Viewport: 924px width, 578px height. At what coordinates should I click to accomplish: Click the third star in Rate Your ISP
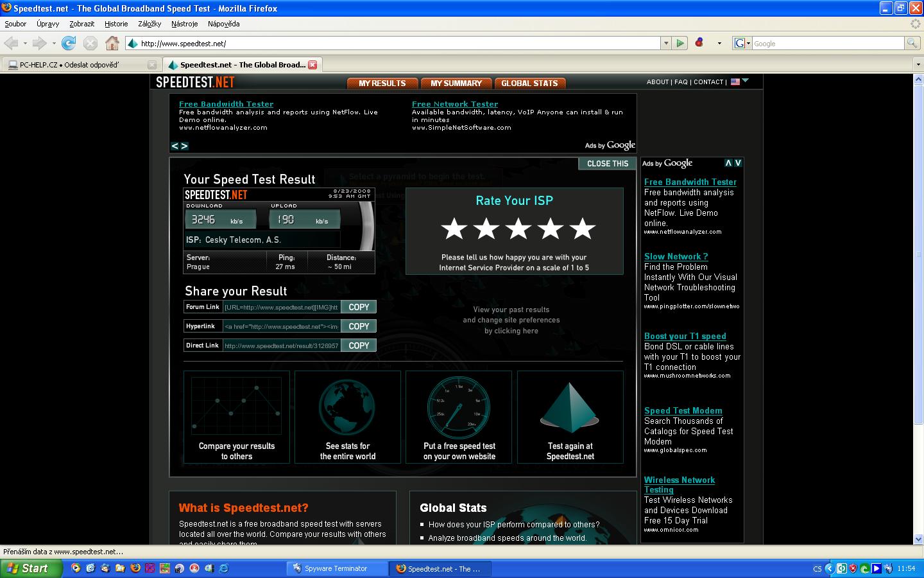click(x=518, y=229)
